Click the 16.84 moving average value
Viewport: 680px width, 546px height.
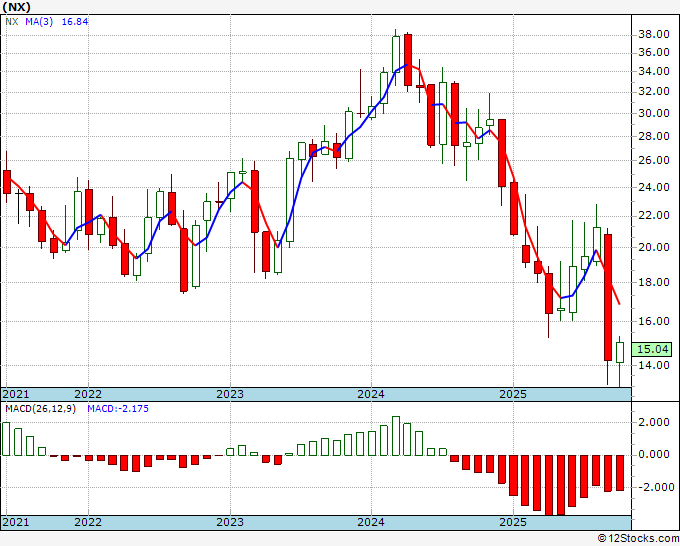pos(75,21)
